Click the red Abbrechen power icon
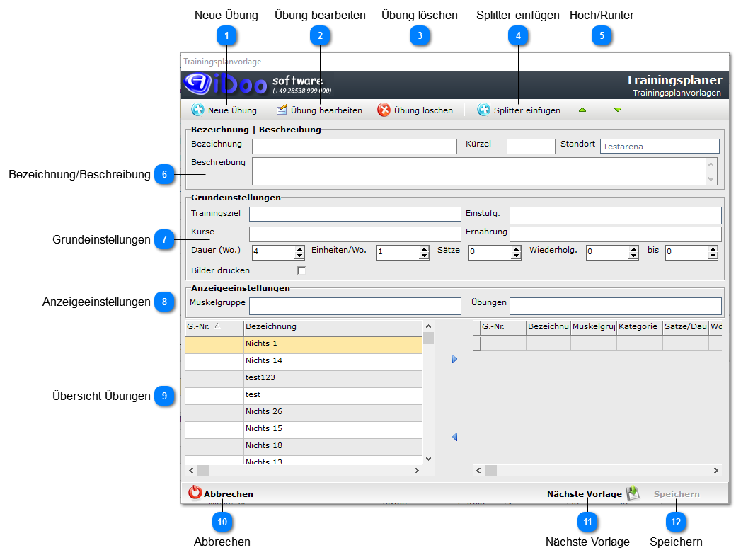 (195, 493)
